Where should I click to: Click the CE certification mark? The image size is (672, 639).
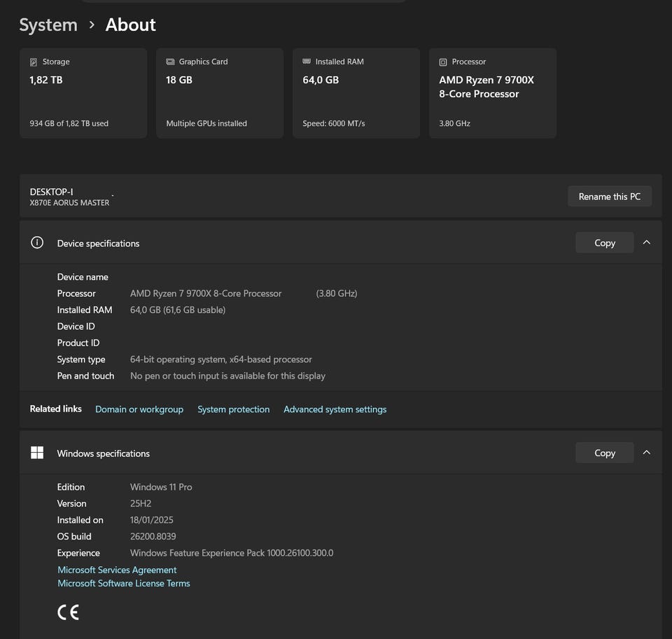pyautogui.click(x=68, y=612)
